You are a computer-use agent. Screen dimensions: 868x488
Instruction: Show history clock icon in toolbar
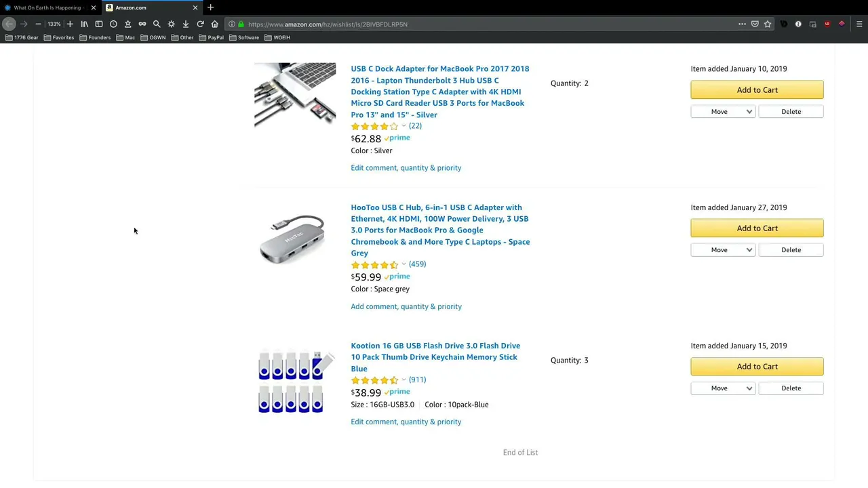pyautogui.click(x=113, y=24)
